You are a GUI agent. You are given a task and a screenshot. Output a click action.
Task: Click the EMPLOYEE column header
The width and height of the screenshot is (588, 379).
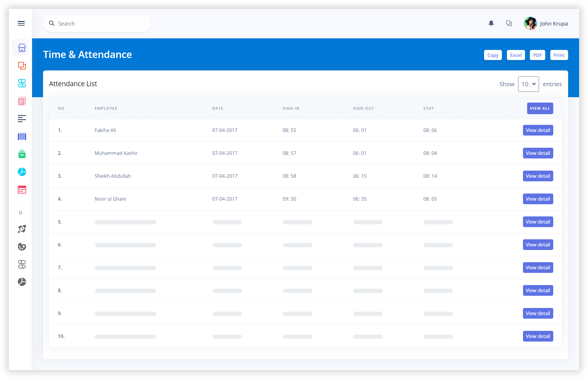(106, 108)
